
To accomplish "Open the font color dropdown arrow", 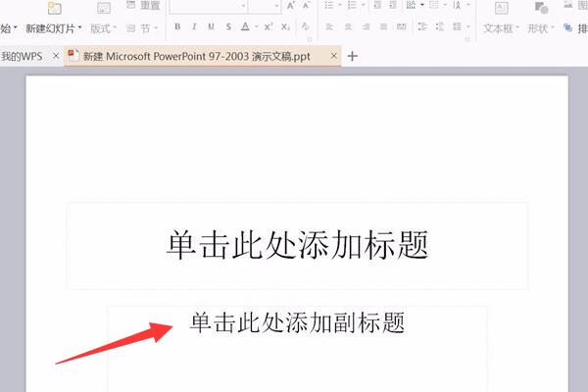I will (x=257, y=26).
